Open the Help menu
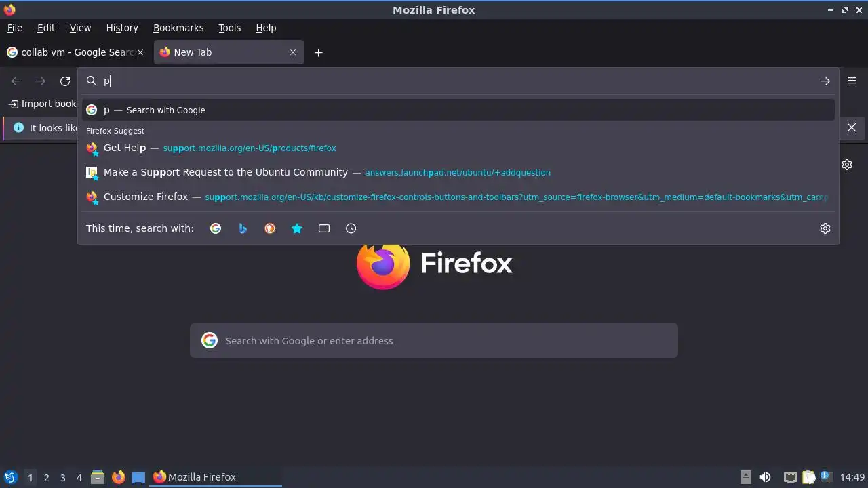The width and height of the screenshot is (868, 488). [x=266, y=28]
